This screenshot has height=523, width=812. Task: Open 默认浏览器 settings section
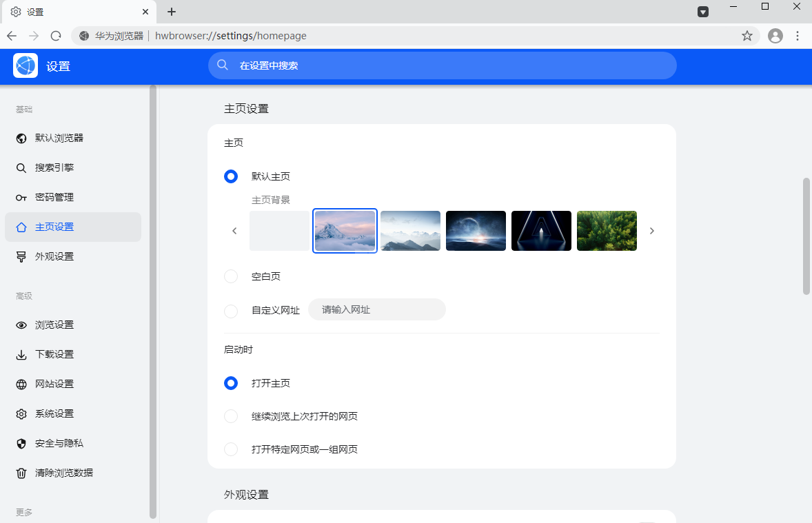(x=73, y=139)
